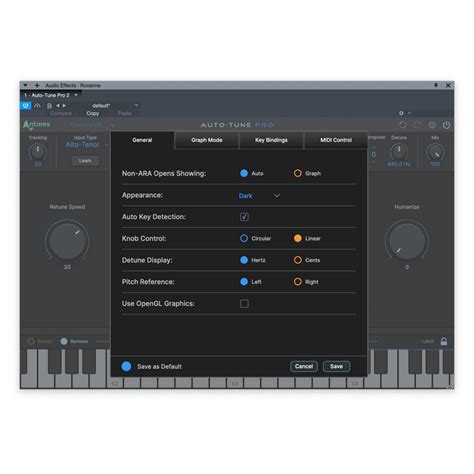Click the Retune Speed knob

67,241
